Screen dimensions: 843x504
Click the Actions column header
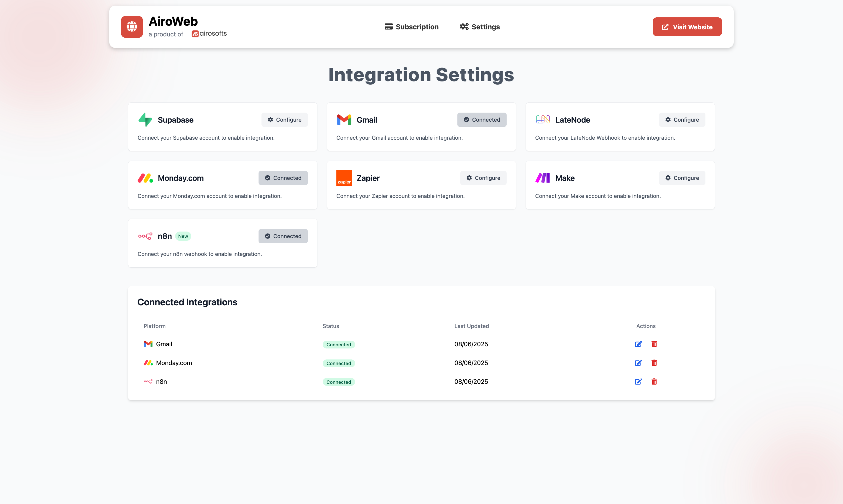click(646, 326)
